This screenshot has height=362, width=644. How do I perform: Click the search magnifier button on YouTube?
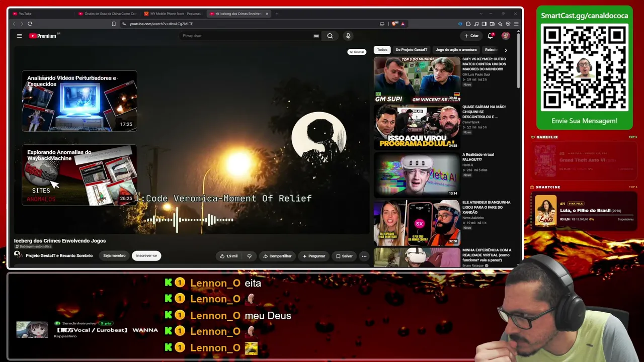point(330,36)
